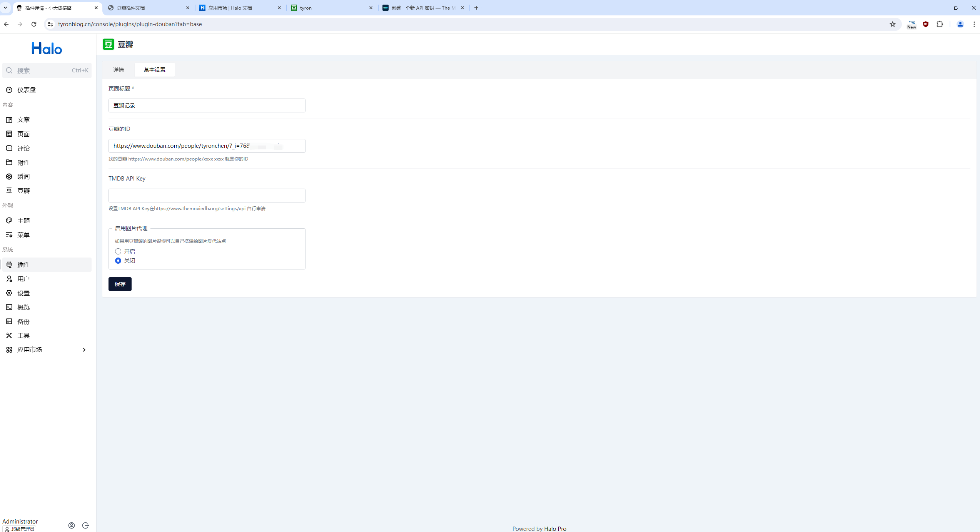
Task: Open the 用户 users icon
Action: pos(9,279)
